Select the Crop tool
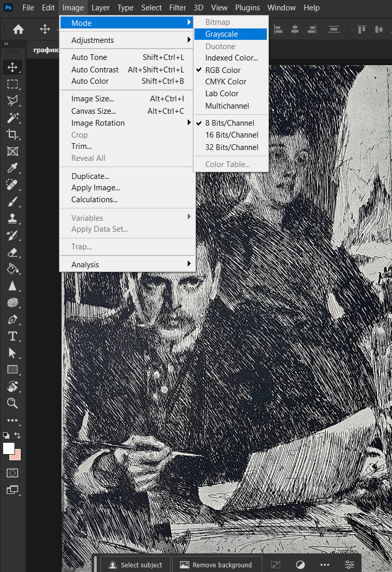This screenshot has height=572, width=392. tap(12, 134)
